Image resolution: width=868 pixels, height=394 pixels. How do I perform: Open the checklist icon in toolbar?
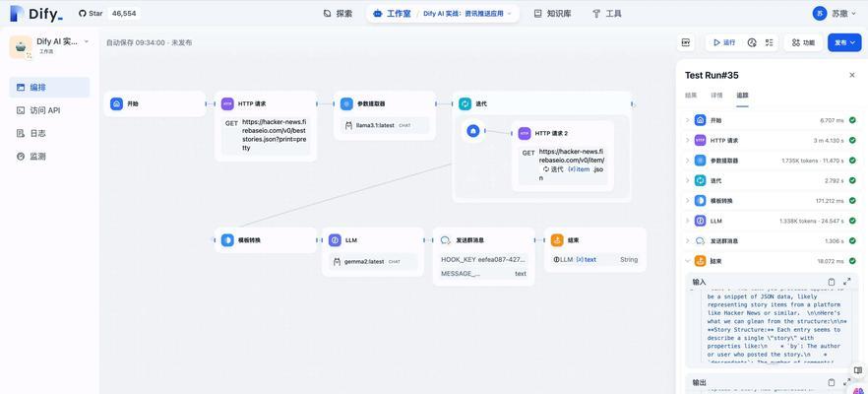coord(769,42)
